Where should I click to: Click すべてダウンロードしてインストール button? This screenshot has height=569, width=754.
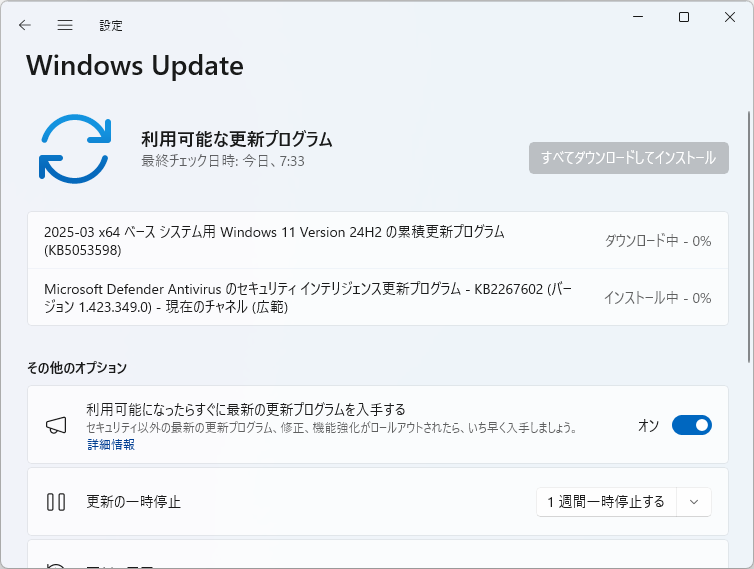[x=628, y=158]
